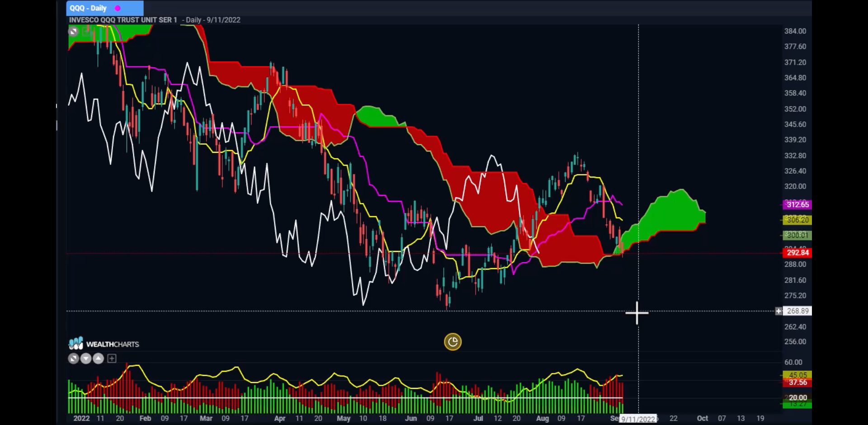Click the 384.00 price axis value
The image size is (868, 425).
click(x=795, y=31)
